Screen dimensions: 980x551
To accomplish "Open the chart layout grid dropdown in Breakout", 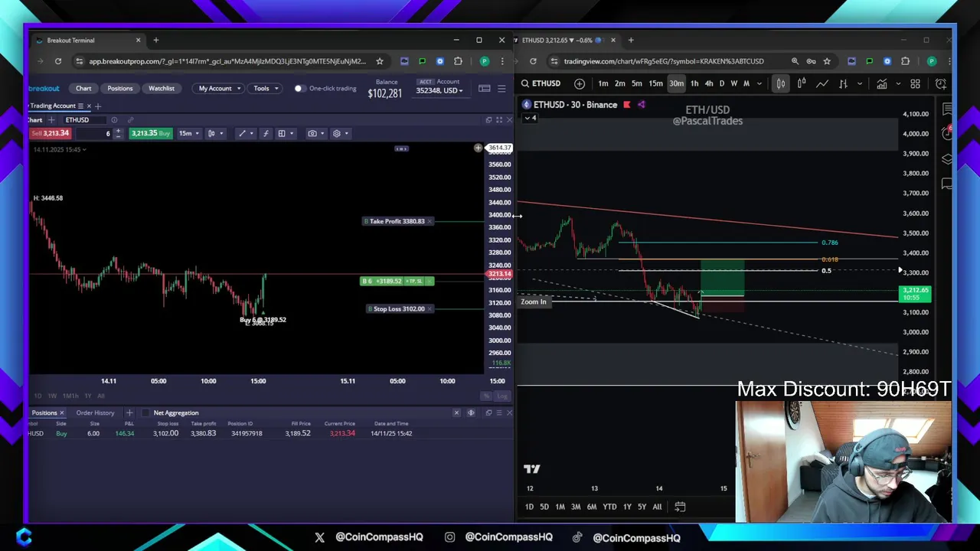I will [286, 133].
